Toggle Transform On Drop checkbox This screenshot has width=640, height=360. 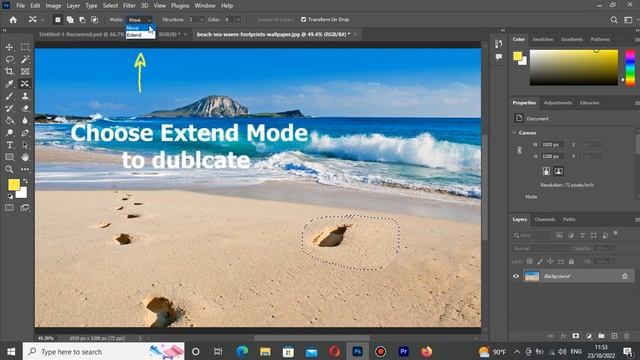[303, 20]
